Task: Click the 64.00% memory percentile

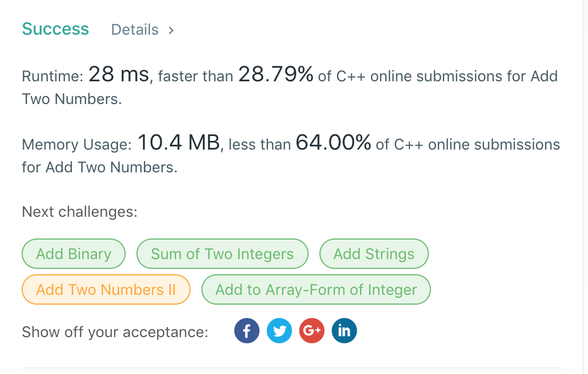Action: pos(333,143)
